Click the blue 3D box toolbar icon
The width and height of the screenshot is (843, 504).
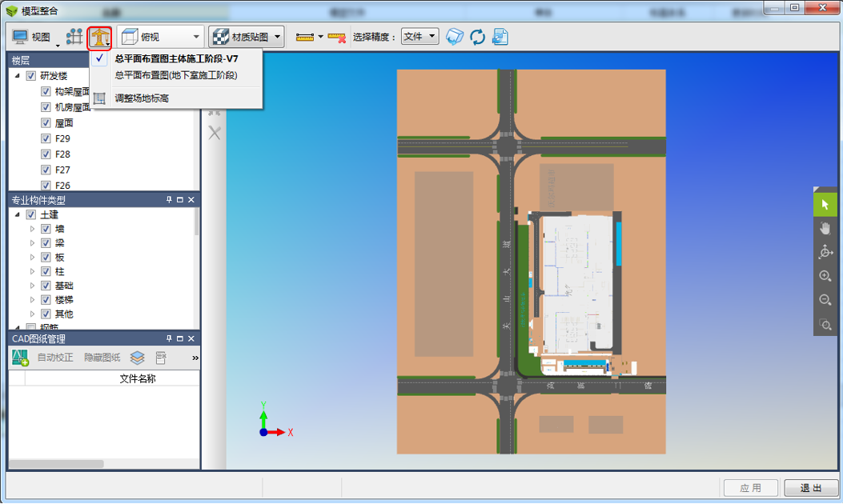[454, 37]
